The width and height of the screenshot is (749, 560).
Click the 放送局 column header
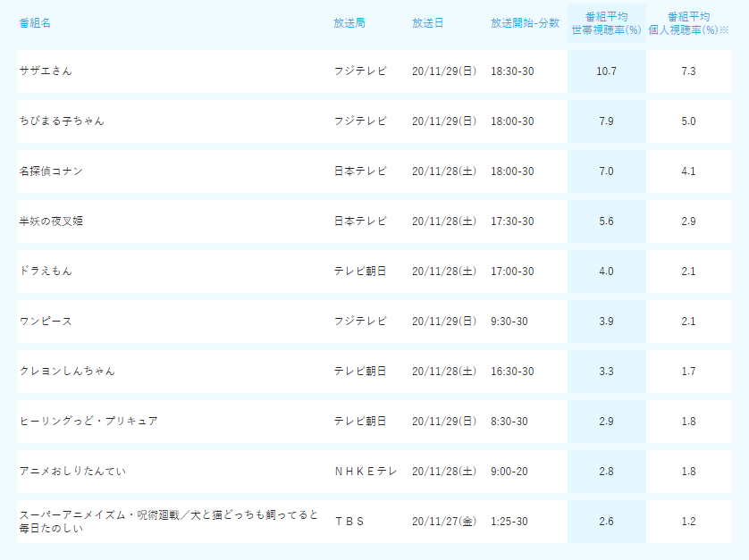coord(349,23)
